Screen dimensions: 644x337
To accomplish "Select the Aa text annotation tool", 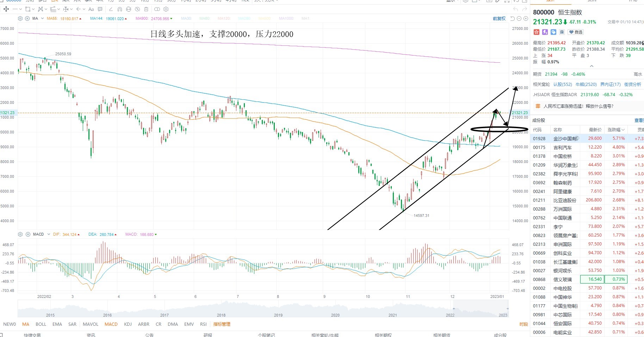I will [91, 9].
